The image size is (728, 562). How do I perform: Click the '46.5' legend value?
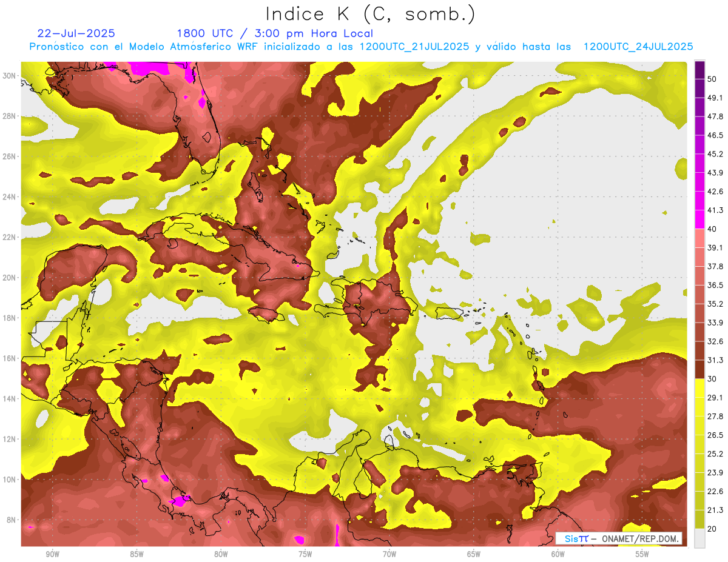click(x=715, y=135)
